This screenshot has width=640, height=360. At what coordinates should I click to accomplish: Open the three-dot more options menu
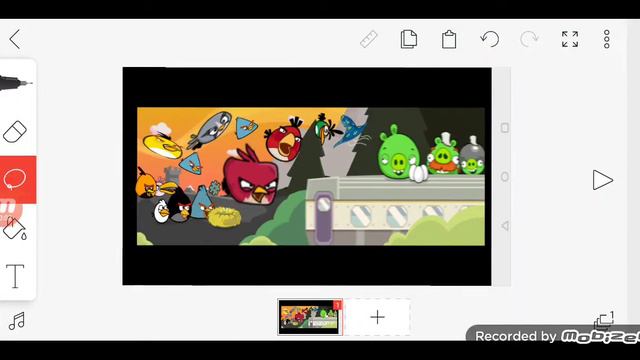coord(607,39)
